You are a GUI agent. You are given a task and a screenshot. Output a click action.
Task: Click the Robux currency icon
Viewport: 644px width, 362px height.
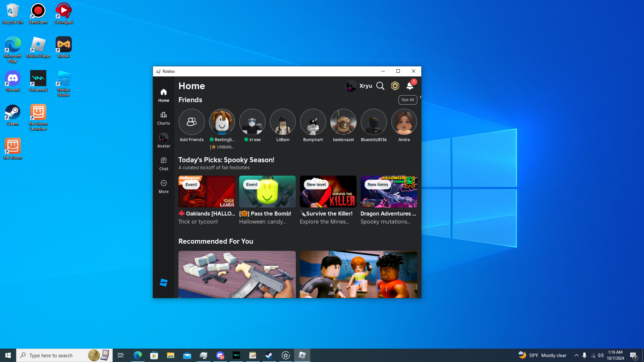395,86
